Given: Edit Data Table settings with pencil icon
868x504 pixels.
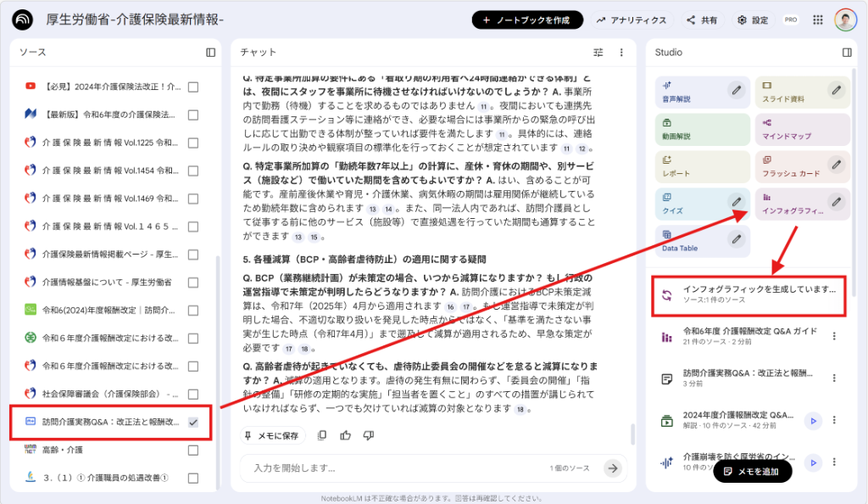Looking at the screenshot, I should coord(737,239).
